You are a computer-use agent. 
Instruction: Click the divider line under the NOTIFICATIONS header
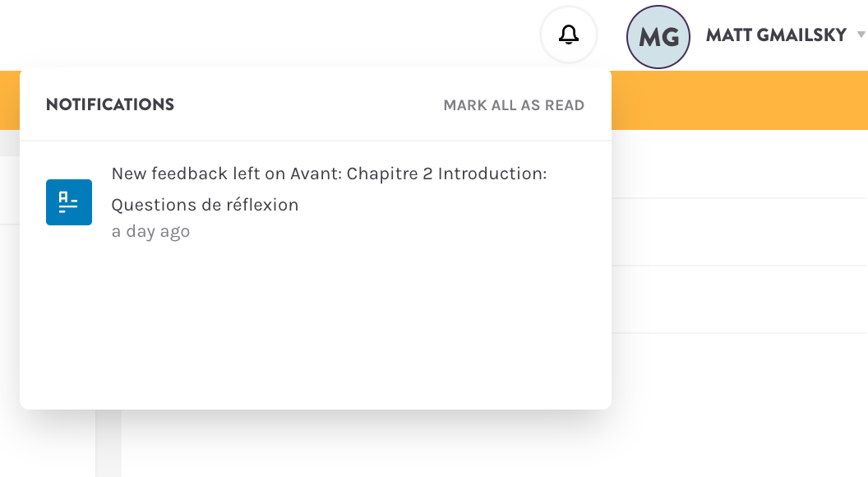(x=315, y=141)
